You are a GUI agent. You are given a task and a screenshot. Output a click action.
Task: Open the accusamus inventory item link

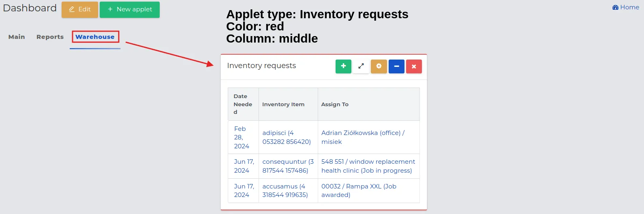pos(285,190)
